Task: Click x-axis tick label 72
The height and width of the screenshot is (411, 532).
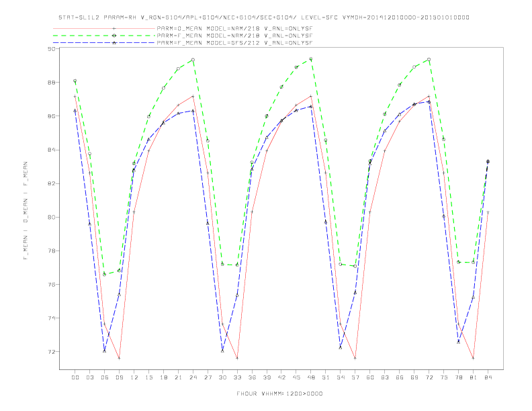Action: click(429, 377)
